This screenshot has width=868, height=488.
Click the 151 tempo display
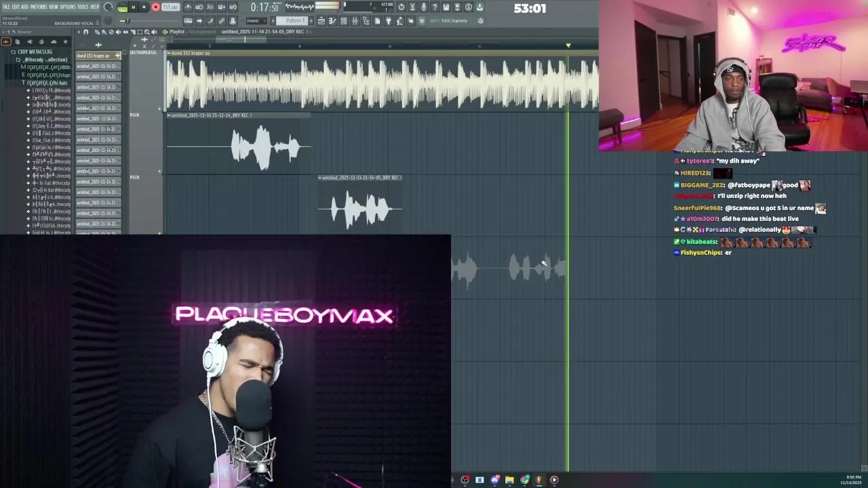170,7
